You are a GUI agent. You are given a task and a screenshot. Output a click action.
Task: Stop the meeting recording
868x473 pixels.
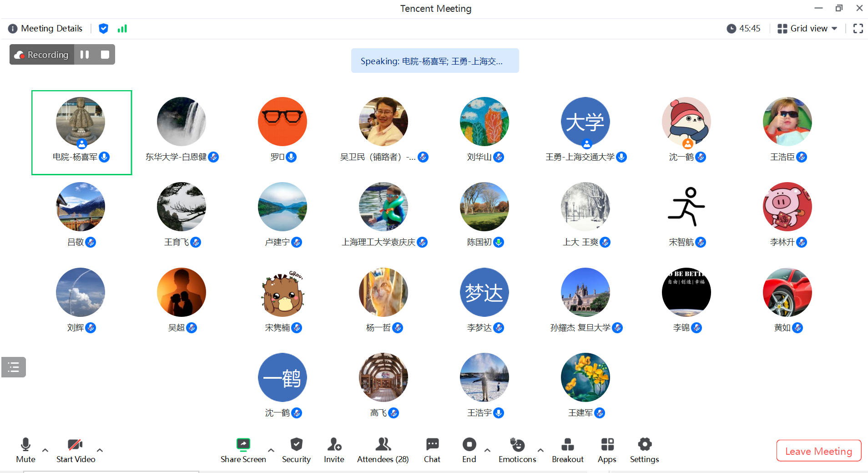click(105, 55)
